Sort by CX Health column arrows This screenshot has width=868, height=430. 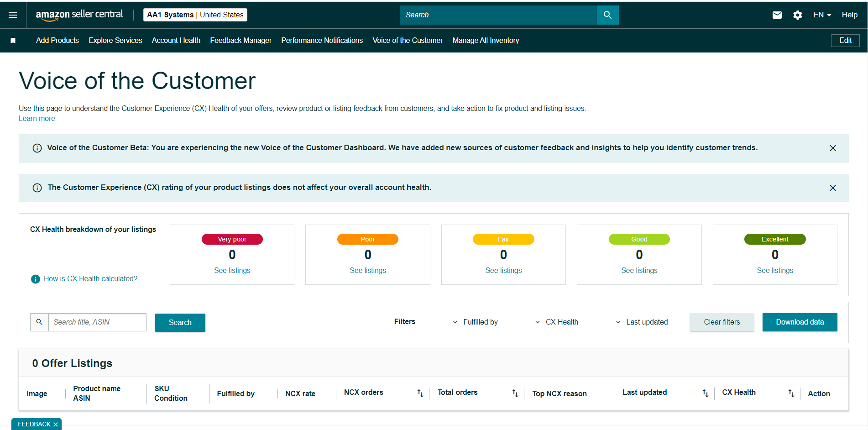tap(791, 393)
